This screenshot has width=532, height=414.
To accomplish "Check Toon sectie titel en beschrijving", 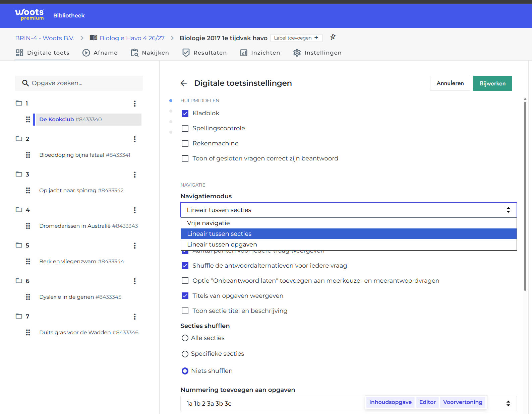I will 185,311.
